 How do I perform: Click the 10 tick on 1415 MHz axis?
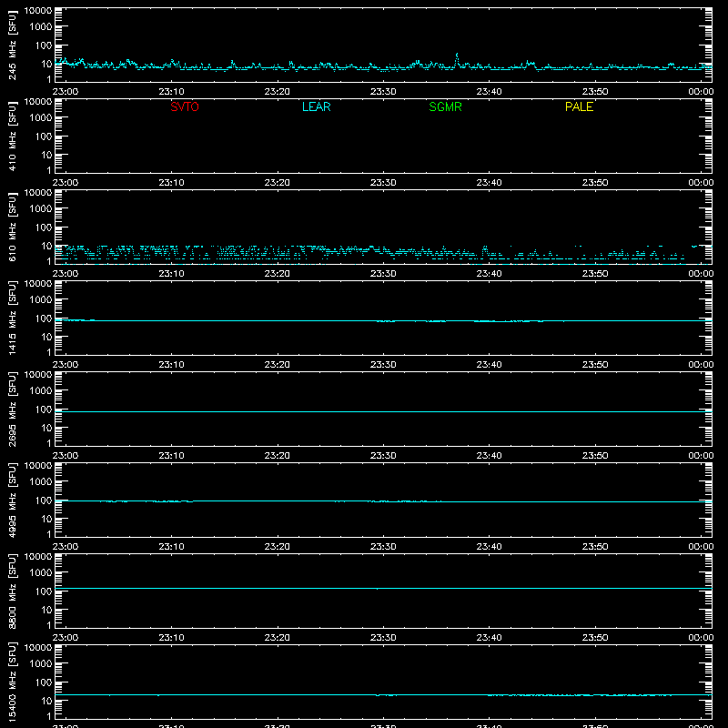(x=46, y=337)
